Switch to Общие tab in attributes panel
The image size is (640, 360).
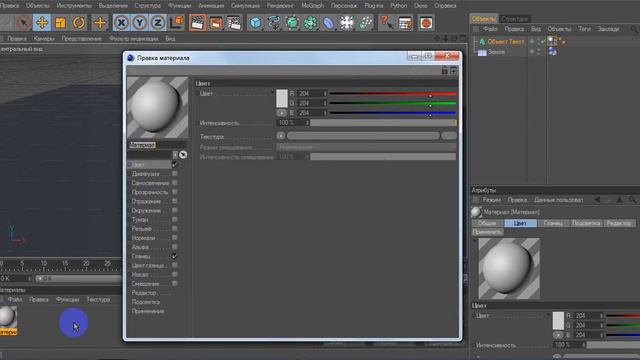point(487,223)
